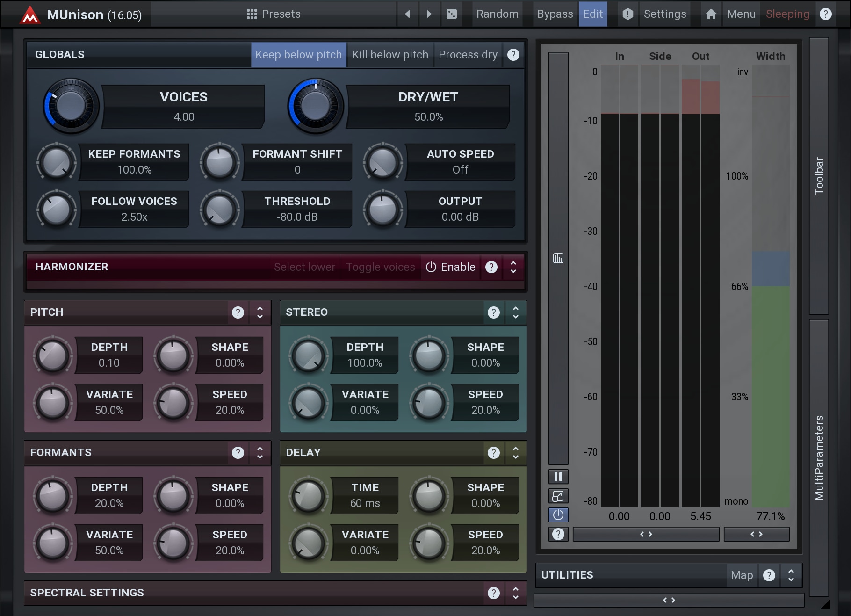Expand the Utilities panel

click(x=791, y=575)
